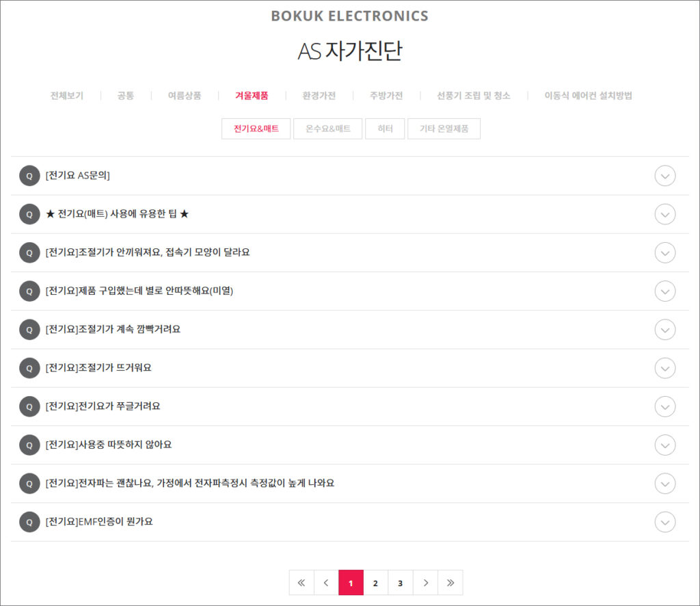Screen dimensions: 700x606
Task: Open the 환경가전 category tab
Action: (319, 96)
